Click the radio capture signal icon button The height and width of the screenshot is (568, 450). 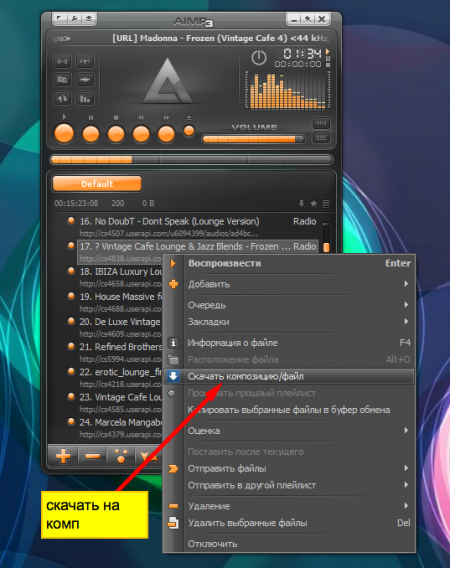(85, 61)
